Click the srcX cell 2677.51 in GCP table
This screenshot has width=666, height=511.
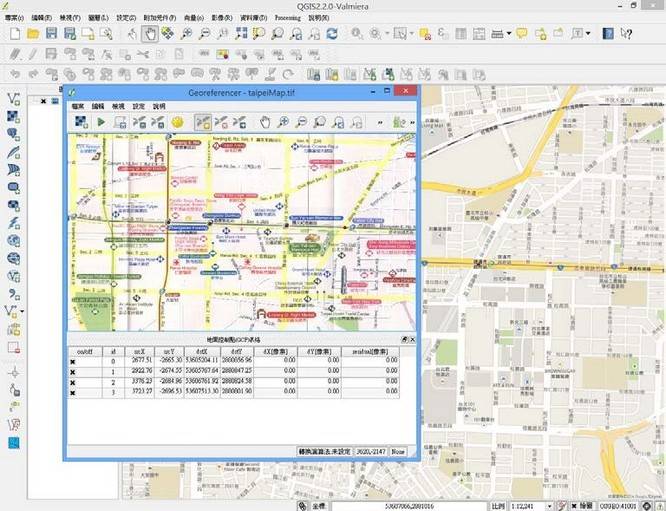pyautogui.click(x=139, y=360)
